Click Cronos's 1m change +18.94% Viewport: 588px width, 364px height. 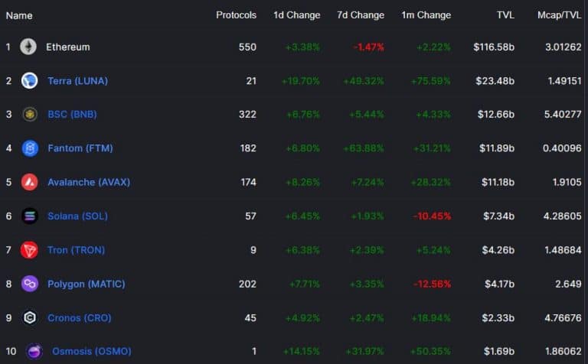click(x=431, y=317)
